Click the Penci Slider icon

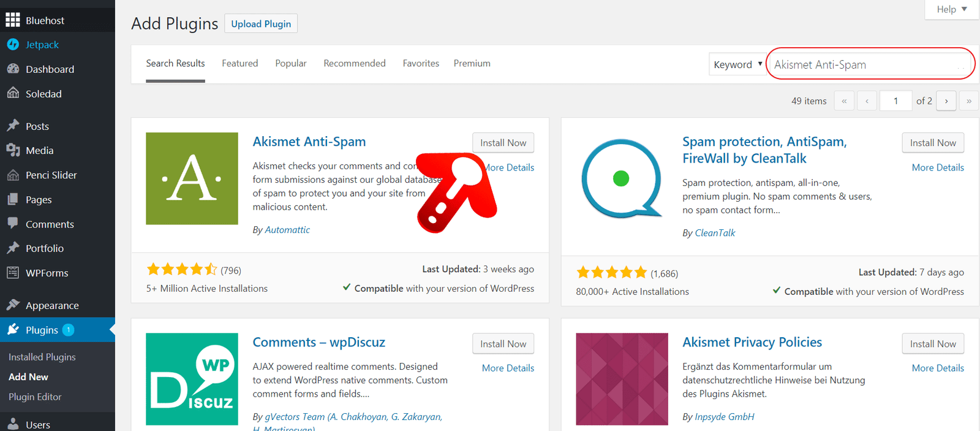point(13,175)
